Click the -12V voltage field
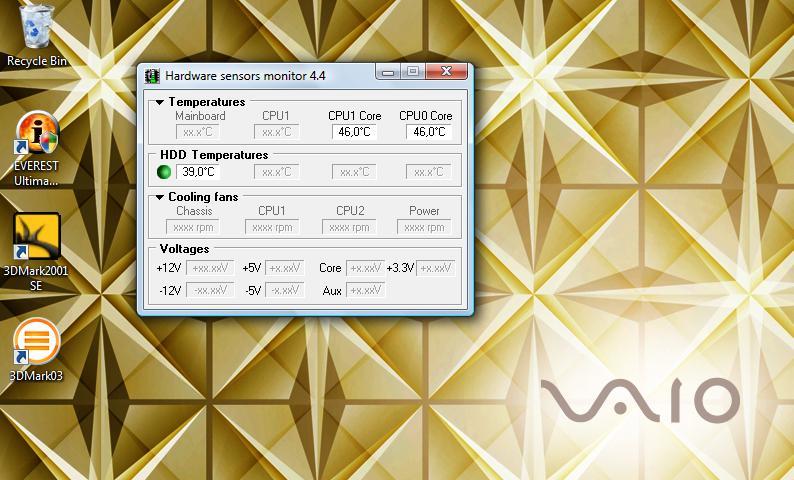The height and width of the screenshot is (480, 794). click(x=210, y=290)
